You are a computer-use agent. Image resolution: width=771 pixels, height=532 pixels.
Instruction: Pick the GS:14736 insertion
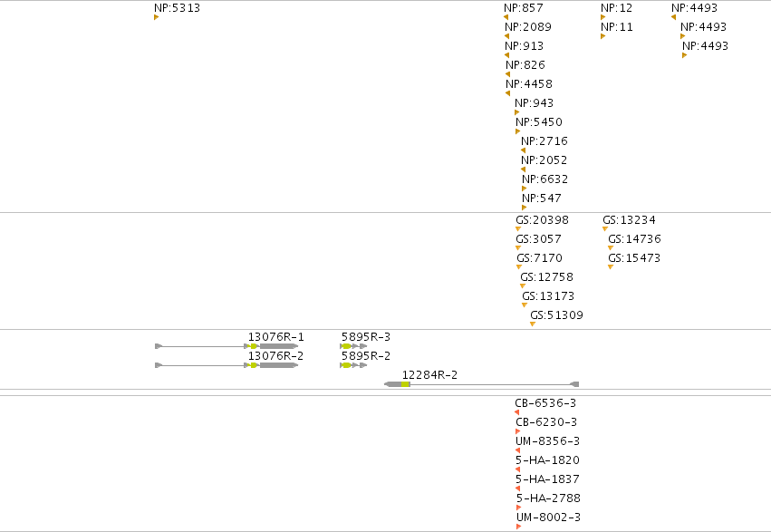634,239
